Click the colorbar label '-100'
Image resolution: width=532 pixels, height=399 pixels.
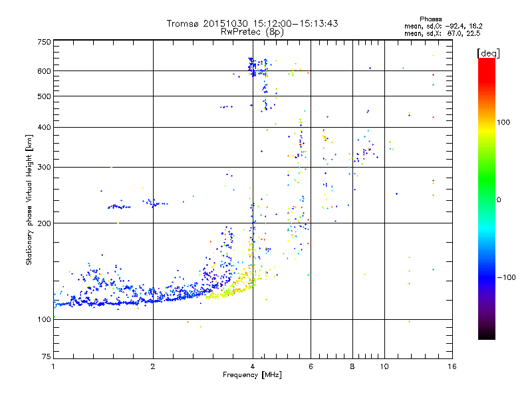point(506,277)
